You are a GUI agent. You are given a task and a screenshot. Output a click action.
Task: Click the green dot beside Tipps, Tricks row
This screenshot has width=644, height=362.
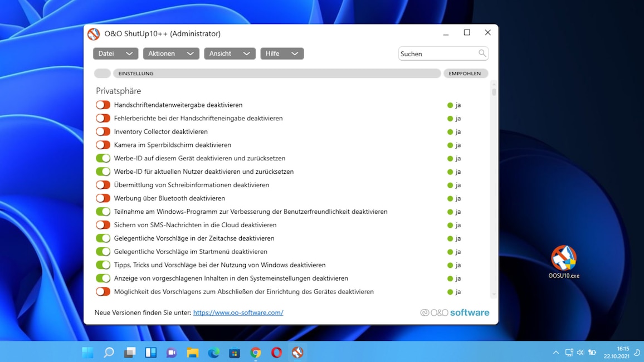(x=450, y=265)
